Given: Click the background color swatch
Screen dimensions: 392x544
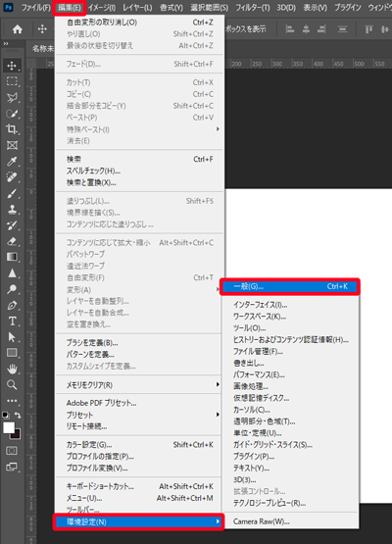Looking at the screenshot, I should 17,435.
